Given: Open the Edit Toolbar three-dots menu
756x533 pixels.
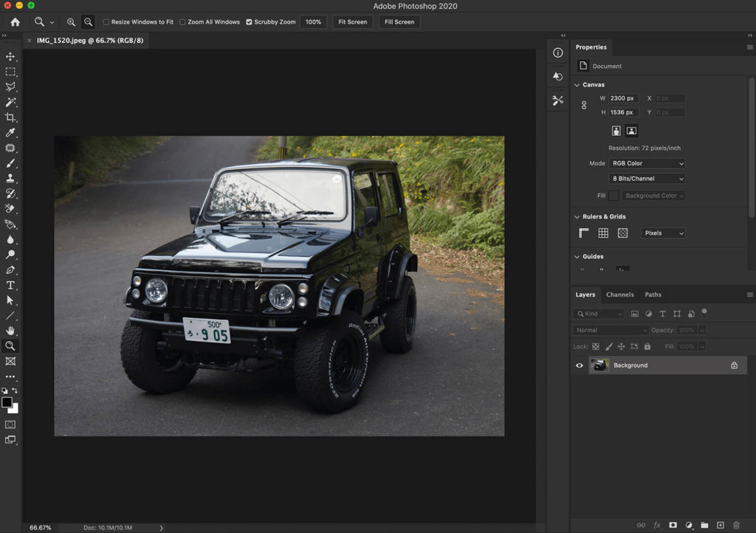Looking at the screenshot, I should point(10,376).
